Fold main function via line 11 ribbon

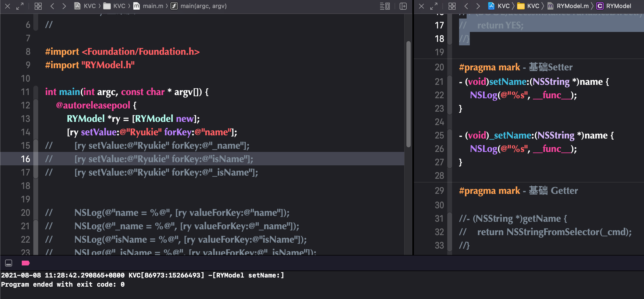coord(36,92)
